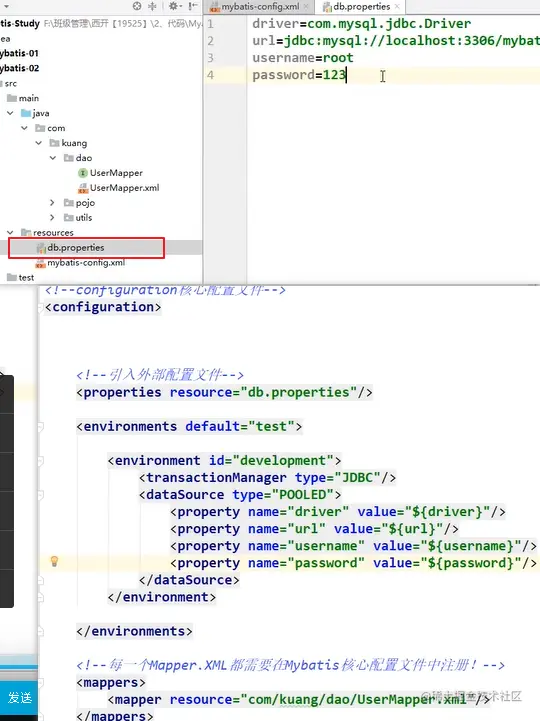Click the UserMapper interface icon
This screenshot has width=540, height=721.
(83, 173)
